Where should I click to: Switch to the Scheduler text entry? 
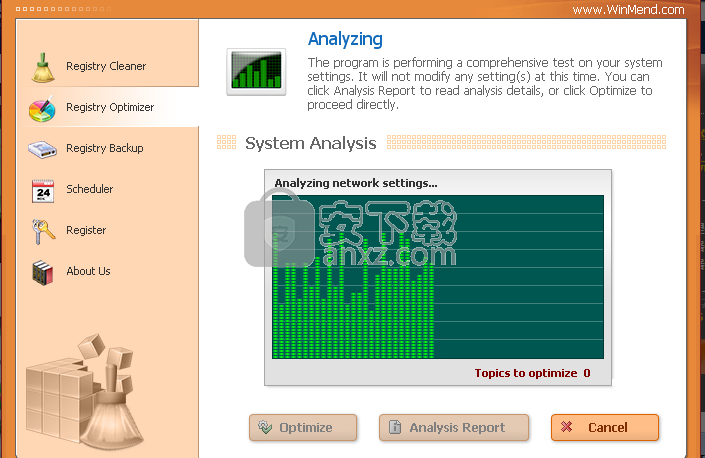[x=90, y=189]
